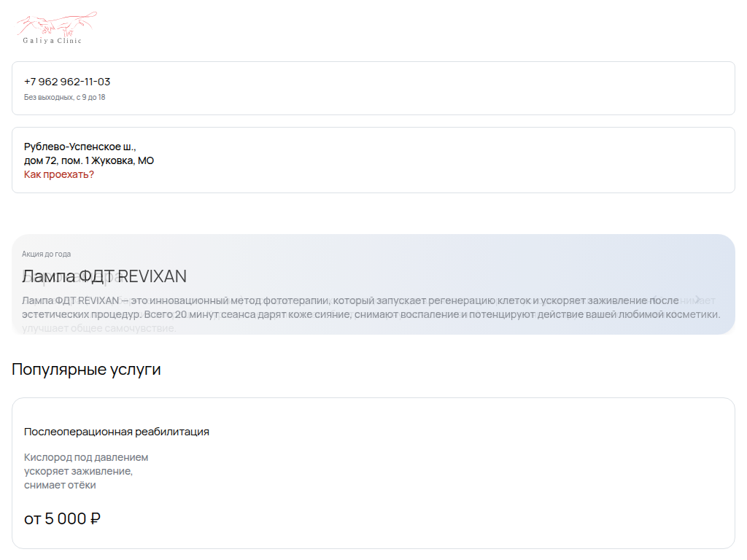747x560 pixels.
Task: Click the 'Кислород под давлением' service description
Action: point(86,472)
